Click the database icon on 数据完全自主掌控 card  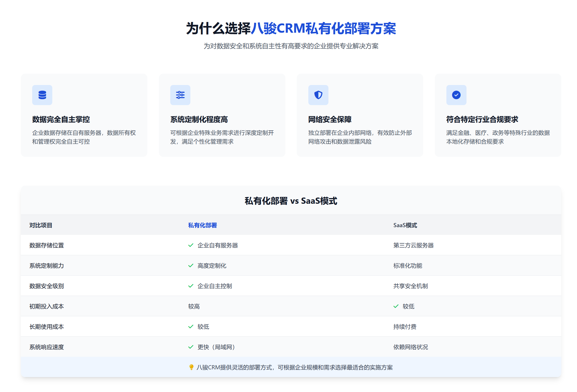point(42,95)
